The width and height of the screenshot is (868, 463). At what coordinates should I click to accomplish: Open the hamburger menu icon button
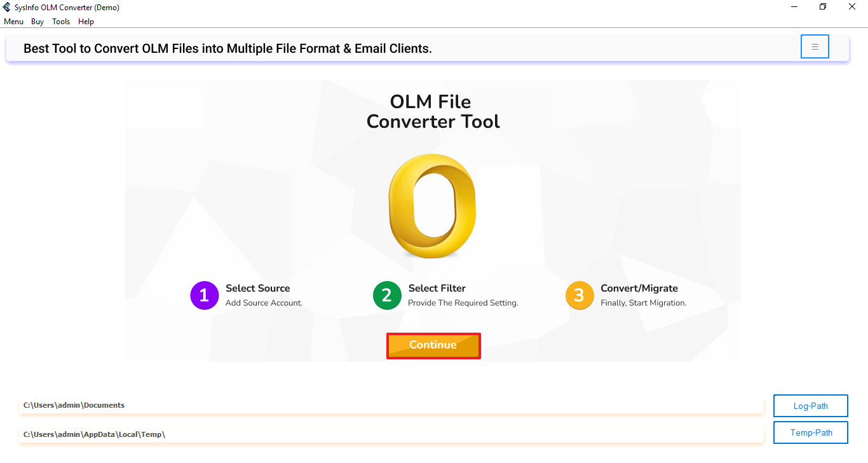tap(815, 46)
